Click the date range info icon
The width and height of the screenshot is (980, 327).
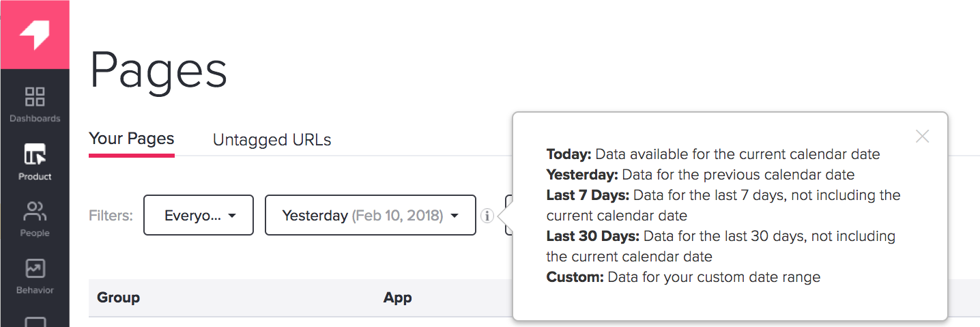point(487,216)
